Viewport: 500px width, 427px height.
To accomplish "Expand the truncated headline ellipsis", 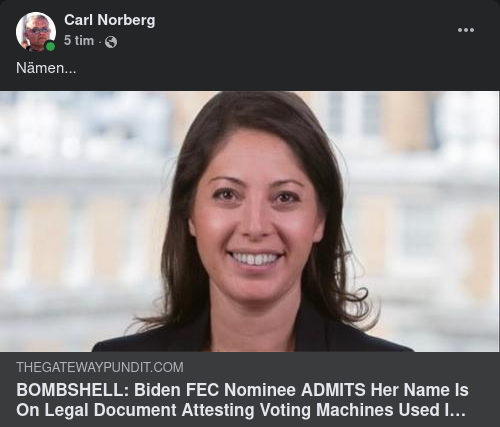I will click(x=455, y=411).
